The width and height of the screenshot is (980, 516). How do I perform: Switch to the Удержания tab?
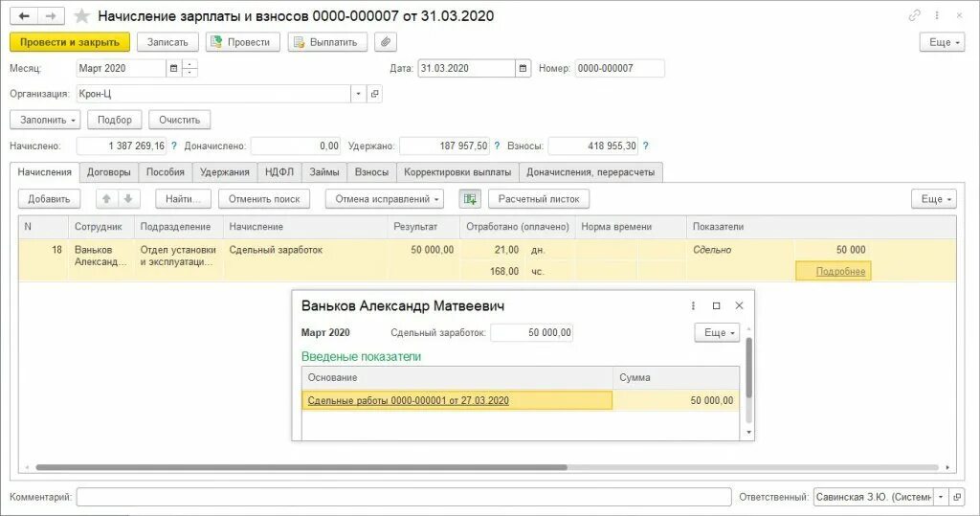point(225,172)
